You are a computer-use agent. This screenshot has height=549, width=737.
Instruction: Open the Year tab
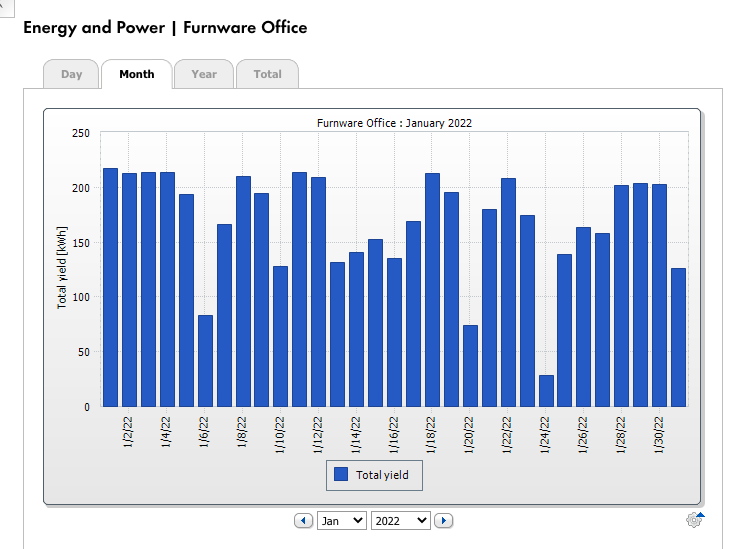pos(204,74)
